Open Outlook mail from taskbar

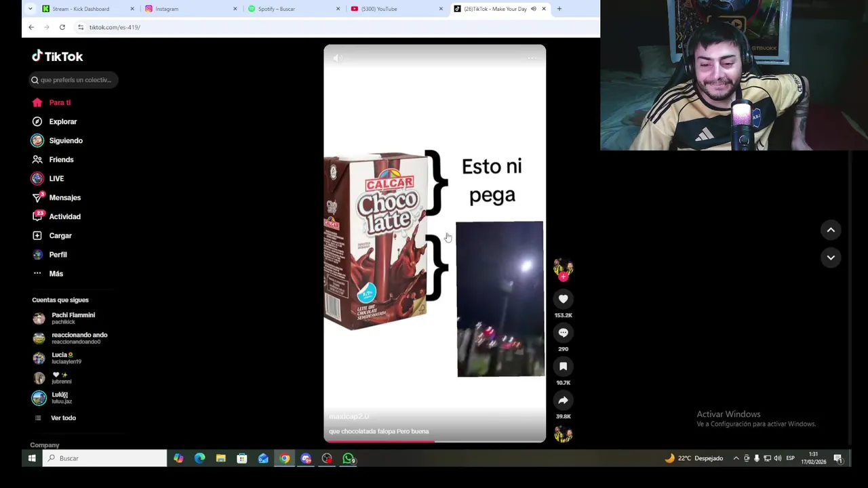coord(263,458)
